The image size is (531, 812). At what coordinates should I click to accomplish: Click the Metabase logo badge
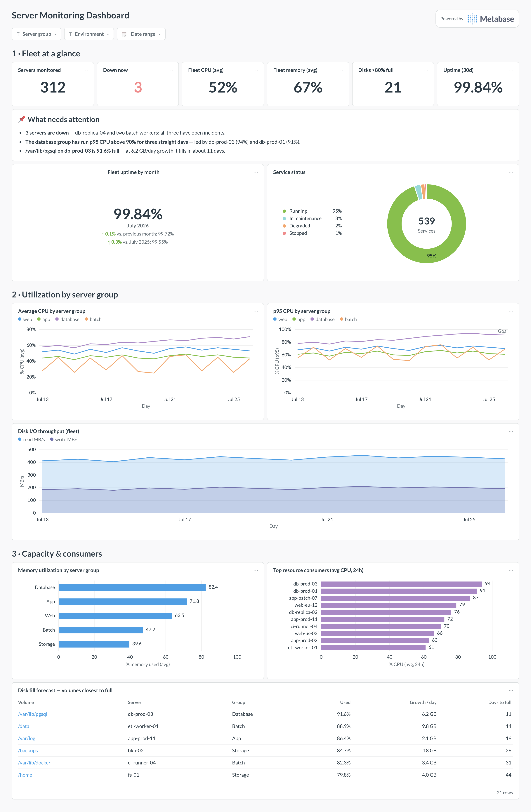477,19
